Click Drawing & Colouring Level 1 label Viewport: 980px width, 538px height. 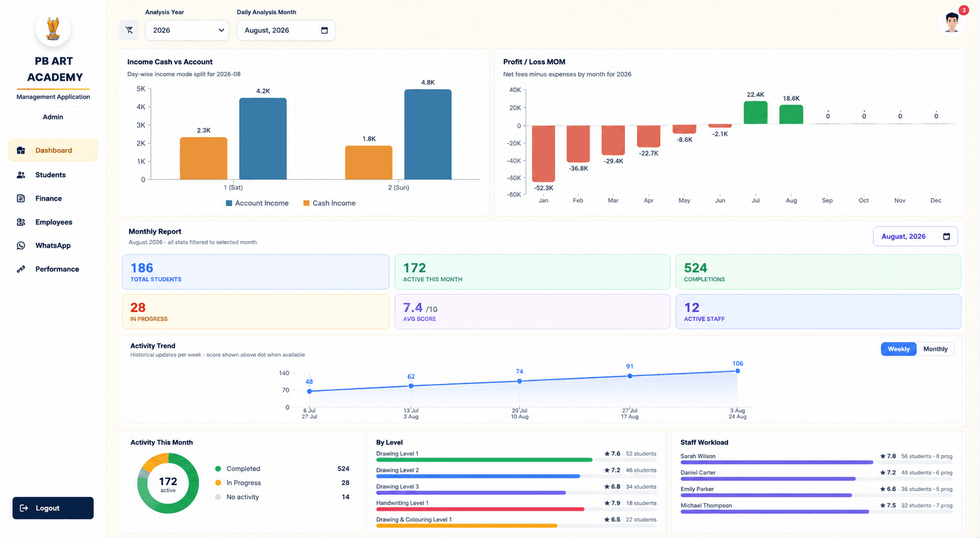click(414, 519)
